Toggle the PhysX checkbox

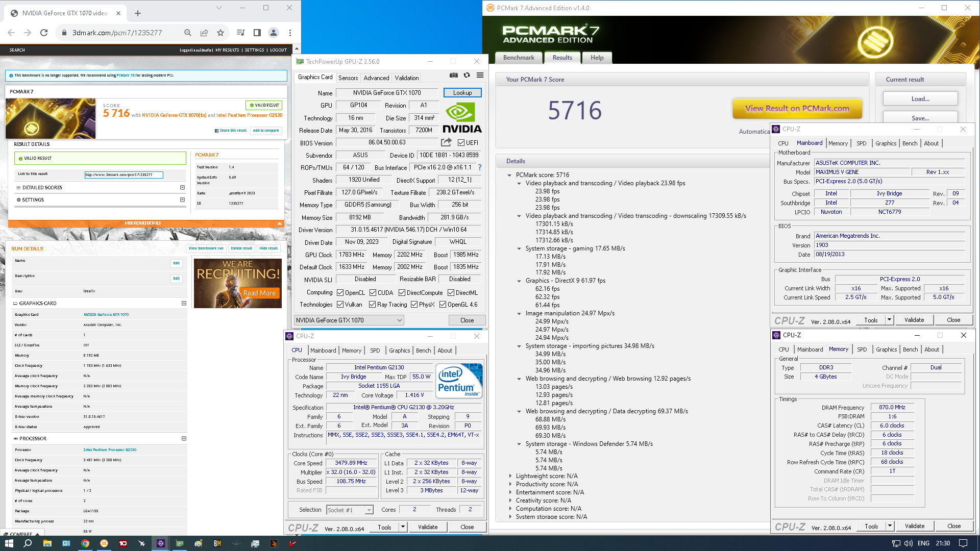pyautogui.click(x=414, y=305)
